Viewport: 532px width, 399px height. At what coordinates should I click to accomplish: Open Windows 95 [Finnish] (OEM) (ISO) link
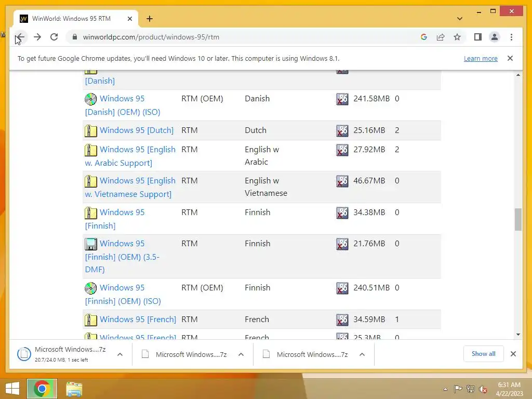123,294
